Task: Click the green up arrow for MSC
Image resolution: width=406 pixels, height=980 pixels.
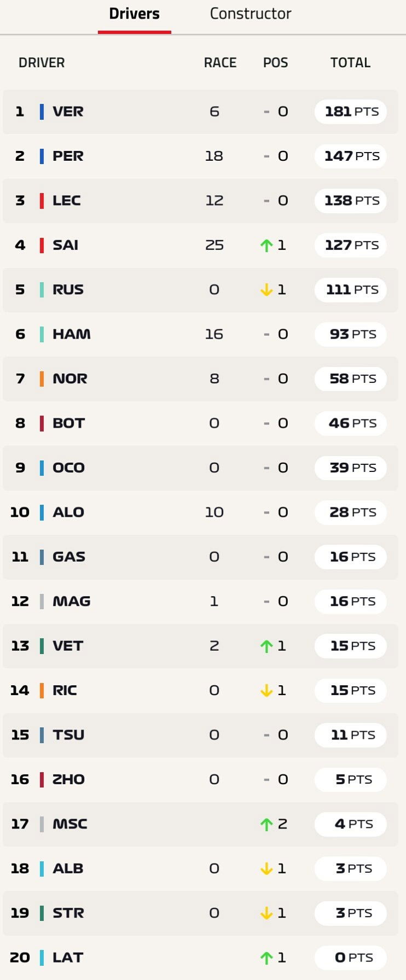Action: point(266,824)
